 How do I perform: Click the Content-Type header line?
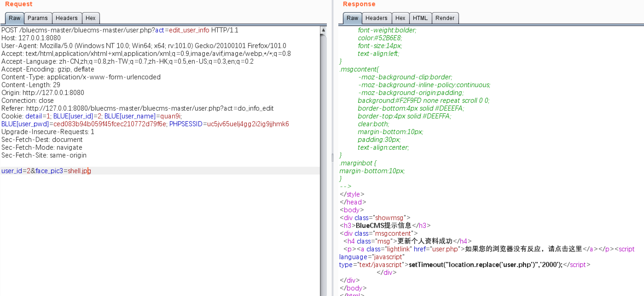[x=81, y=77]
